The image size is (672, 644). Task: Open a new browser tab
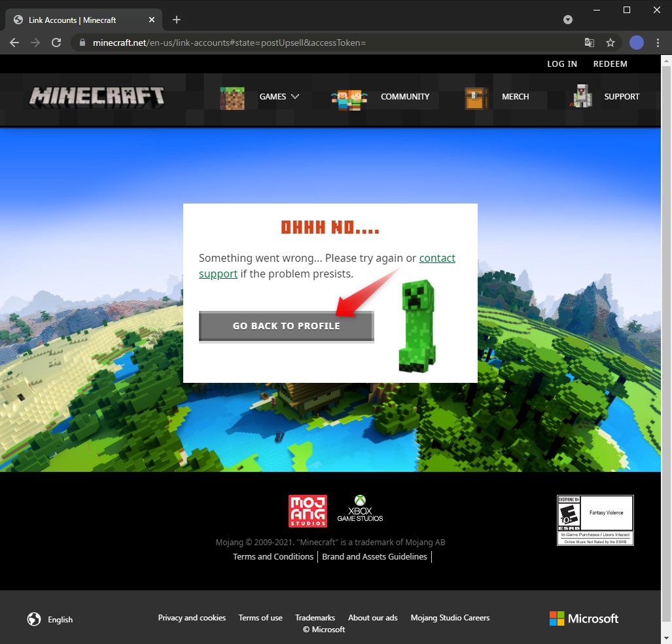click(177, 20)
